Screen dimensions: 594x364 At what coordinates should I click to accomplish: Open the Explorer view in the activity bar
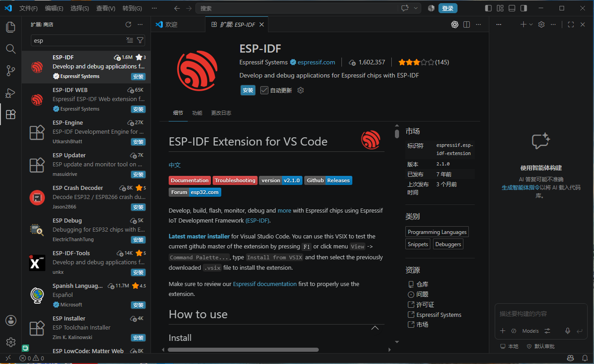[11, 27]
